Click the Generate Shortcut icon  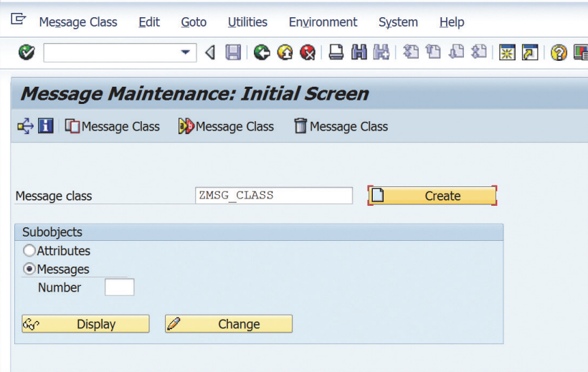coord(530,52)
